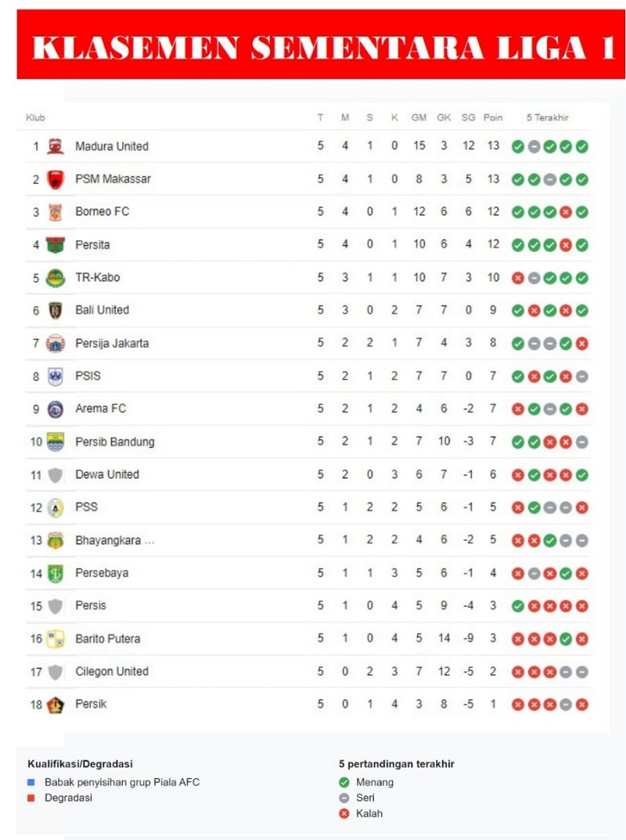This screenshot has height=840, width=626.
Task: Click the Persib Bandung club crest
Action: pyautogui.click(x=55, y=442)
